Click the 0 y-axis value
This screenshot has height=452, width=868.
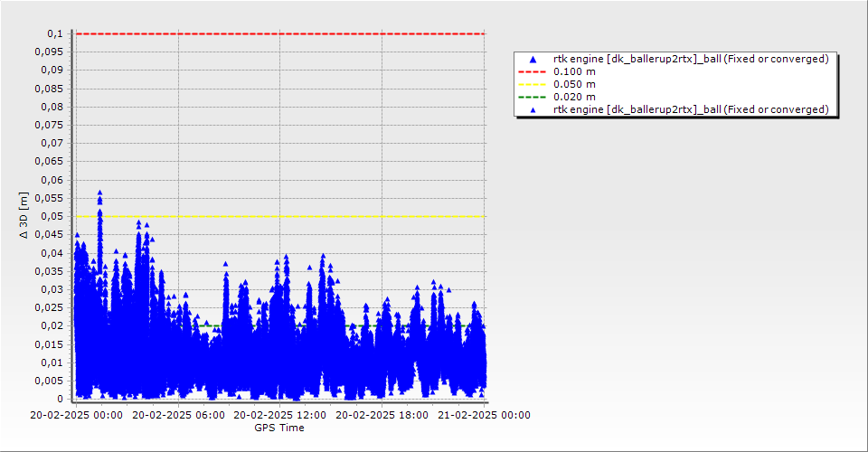[x=61, y=399]
